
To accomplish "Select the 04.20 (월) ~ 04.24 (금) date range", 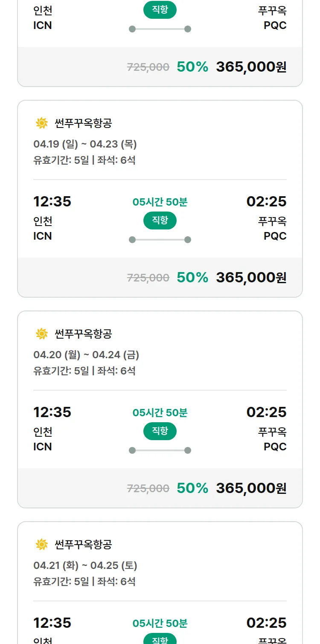I will (86, 355).
